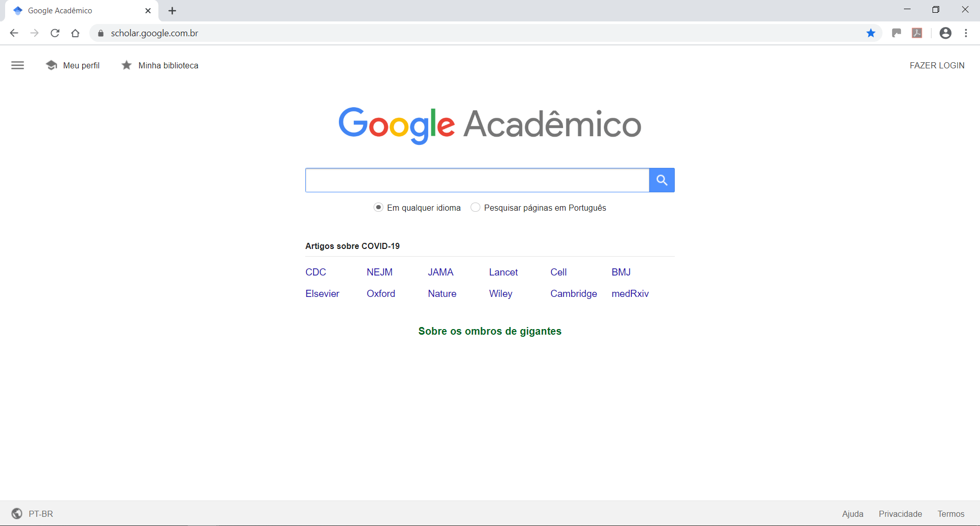Bookmark the page with the star icon
980x526 pixels.
pyautogui.click(x=871, y=33)
